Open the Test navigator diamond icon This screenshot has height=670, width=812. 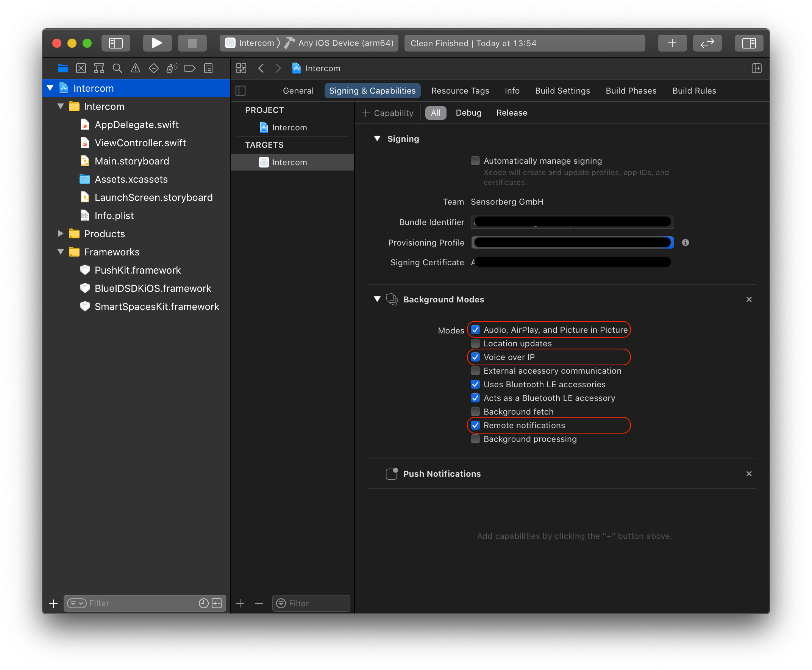coord(153,68)
